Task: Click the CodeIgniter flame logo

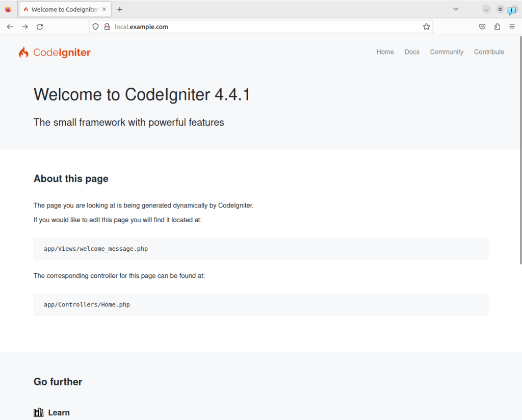Action: [23, 52]
